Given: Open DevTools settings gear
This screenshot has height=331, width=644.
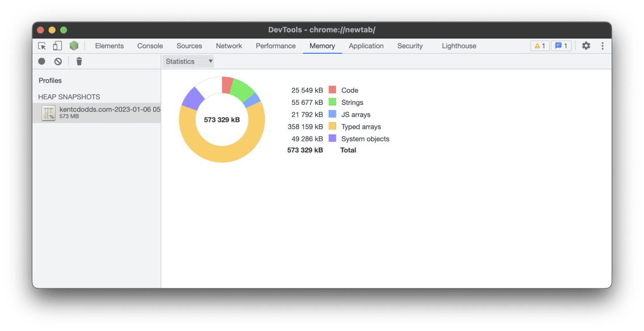Looking at the screenshot, I should (x=586, y=45).
